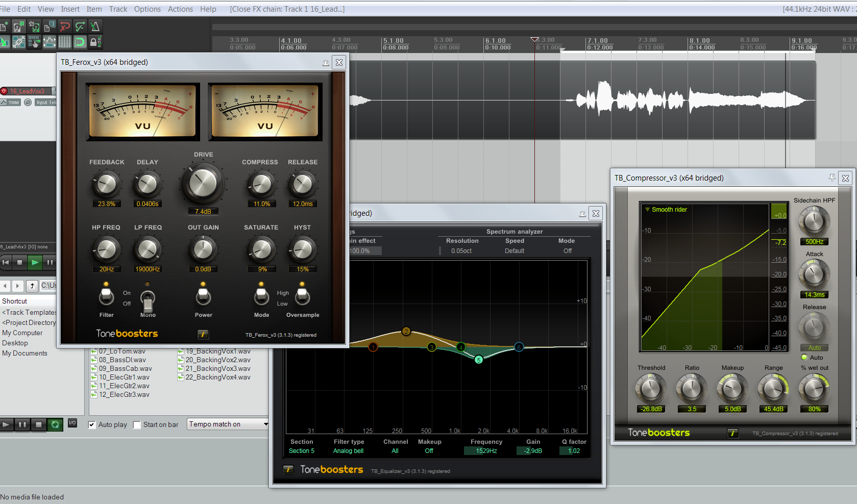Click the Redo toolbar icon
The image size is (857, 504).
[80, 26]
